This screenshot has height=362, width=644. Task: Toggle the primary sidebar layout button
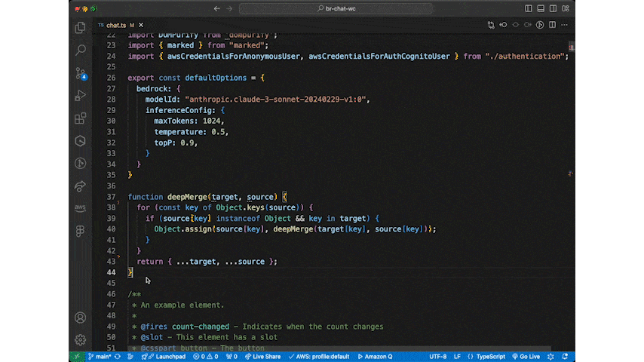529,8
